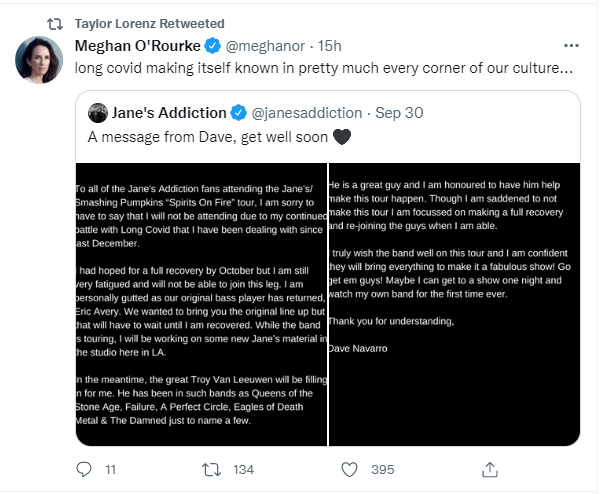Like the tweet with the heart icon
Screen dimensions: 609x494
(x=349, y=470)
